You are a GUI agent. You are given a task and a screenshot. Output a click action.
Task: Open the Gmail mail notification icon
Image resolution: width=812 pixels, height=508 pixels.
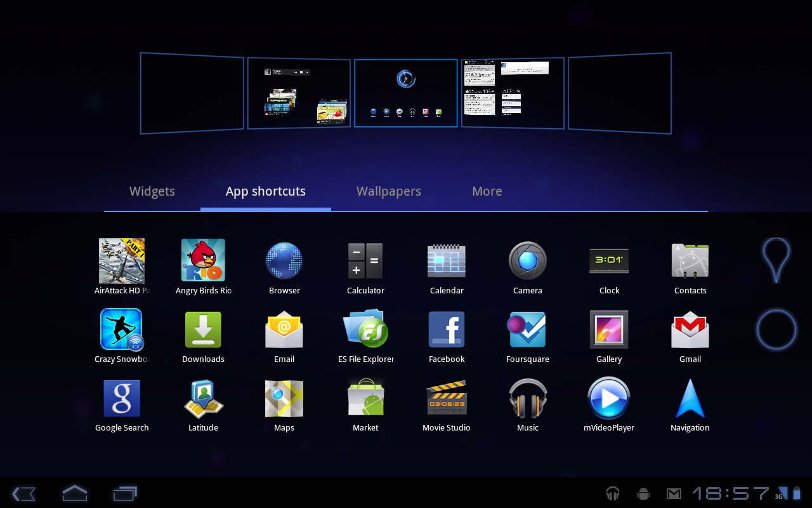pyautogui.click(x=674, y=493)
